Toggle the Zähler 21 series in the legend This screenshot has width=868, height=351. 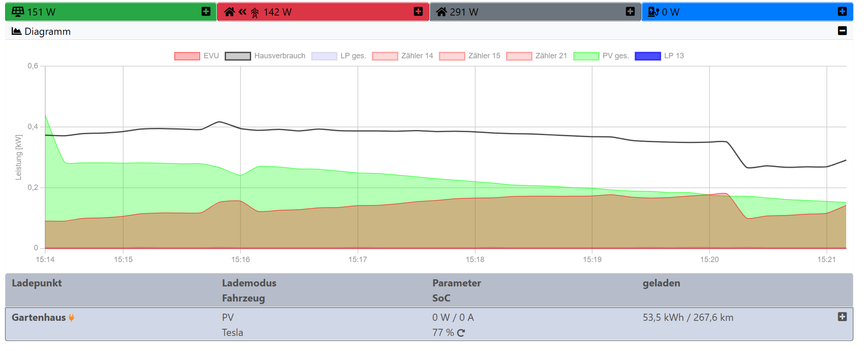click(x=536, y=56)
